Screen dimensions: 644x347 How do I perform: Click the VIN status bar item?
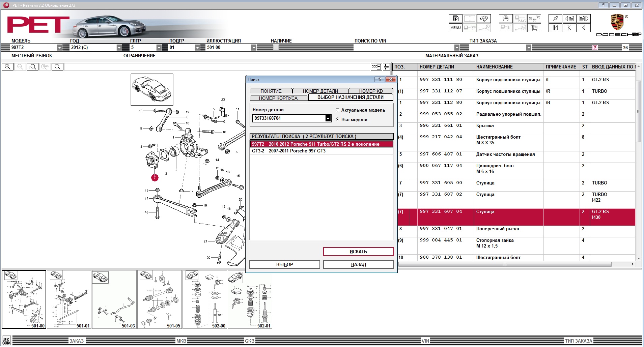tap(425, 341)
